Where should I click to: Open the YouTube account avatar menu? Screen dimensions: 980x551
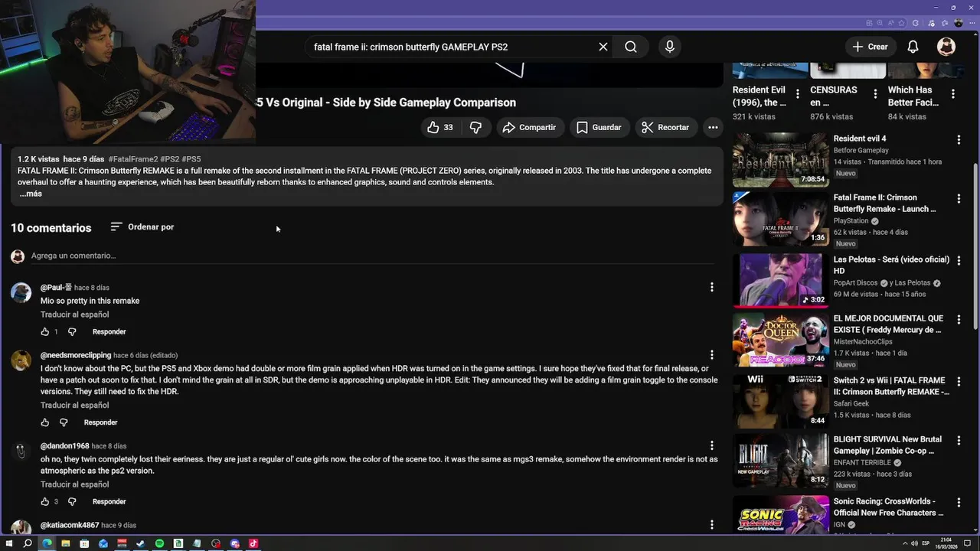click(x=946, y=47)
